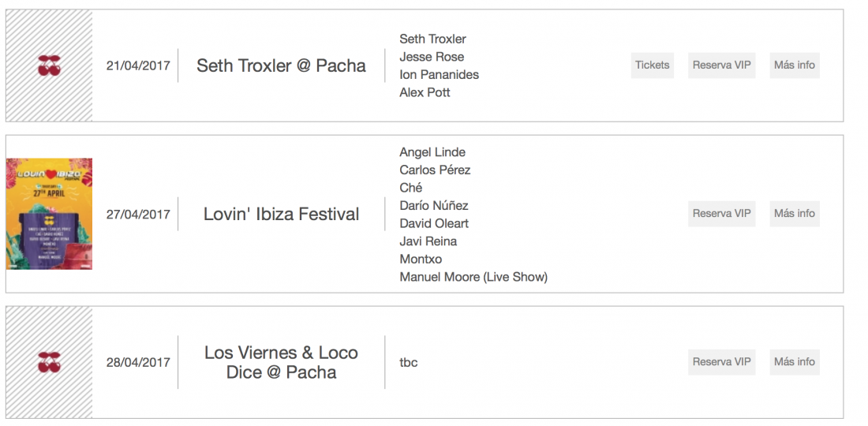Click the Pacha cherry logo for Loco Dice event

coord(49,362)
